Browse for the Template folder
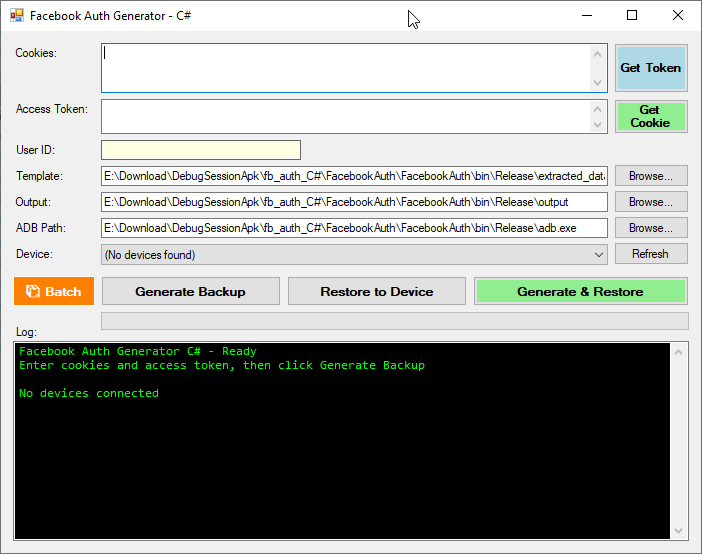 tap(650, 176)
